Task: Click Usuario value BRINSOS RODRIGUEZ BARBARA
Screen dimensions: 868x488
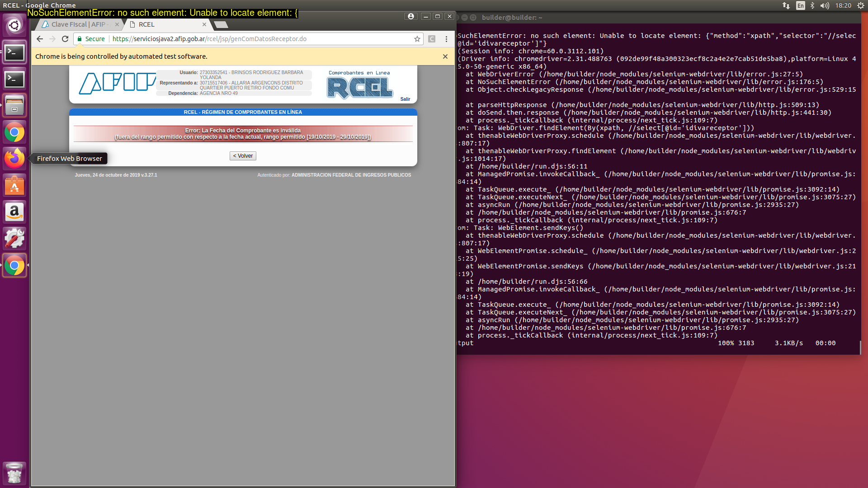Action: coord(251,75)
